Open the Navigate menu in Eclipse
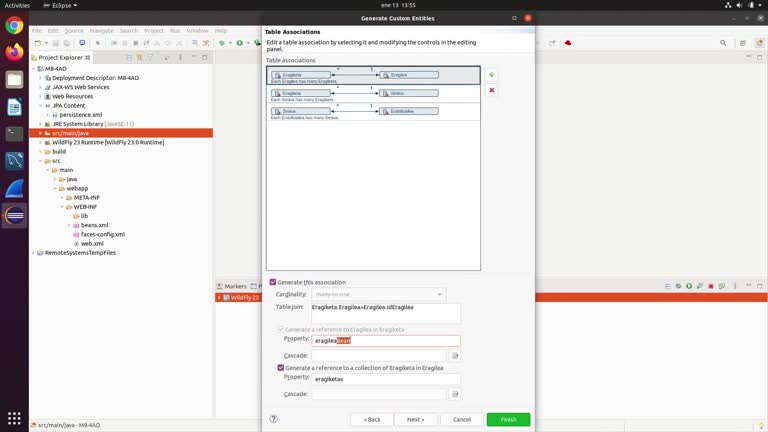 click(102, 31)
